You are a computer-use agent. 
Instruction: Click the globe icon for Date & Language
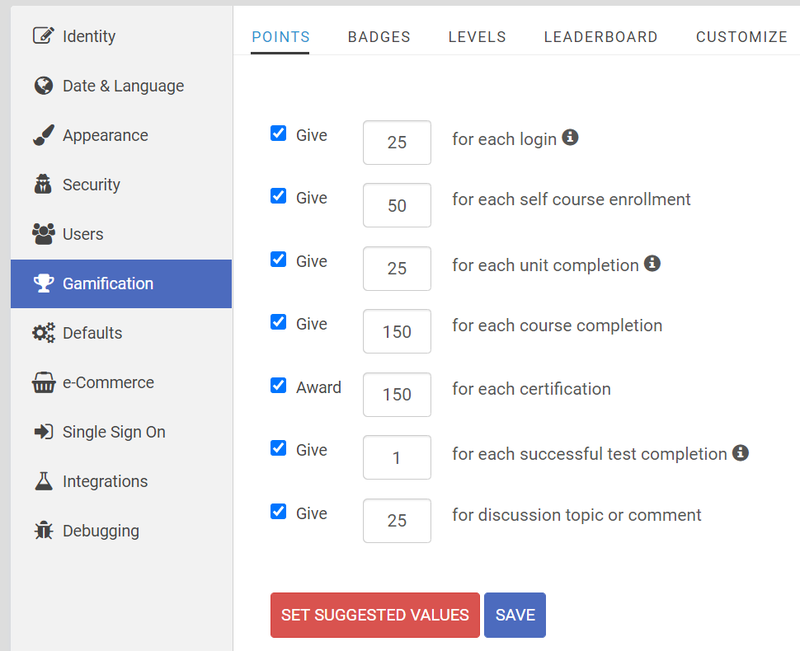(x=43, y=85)
